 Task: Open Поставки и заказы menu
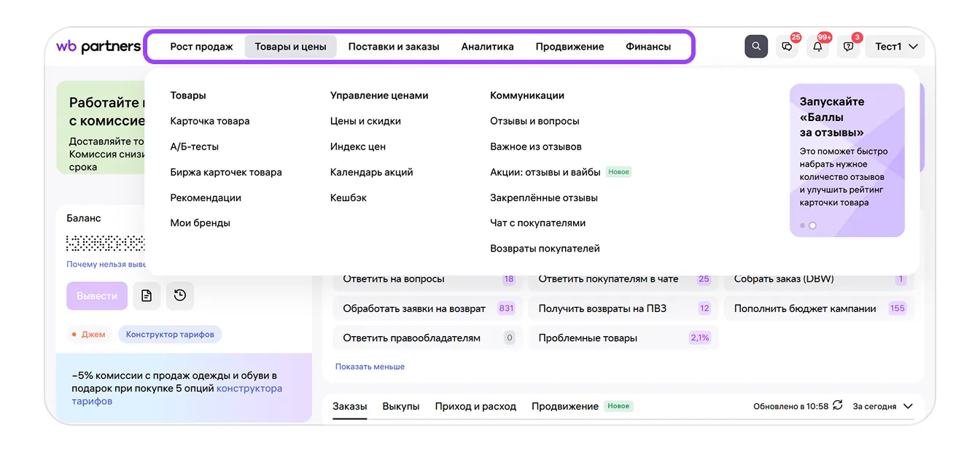coord(394,47)
